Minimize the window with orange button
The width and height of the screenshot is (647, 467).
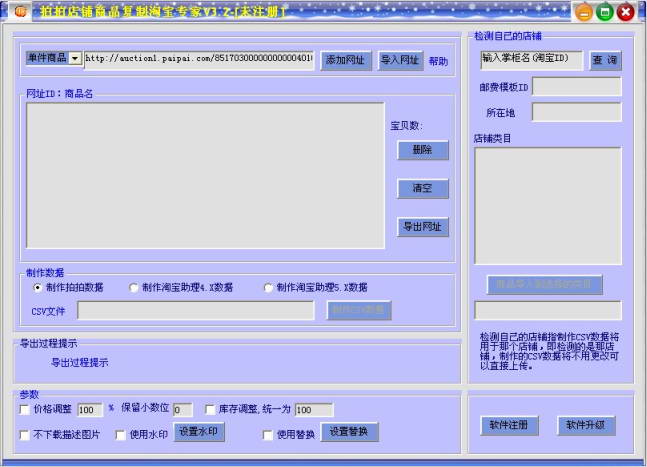tap(584, 12)
